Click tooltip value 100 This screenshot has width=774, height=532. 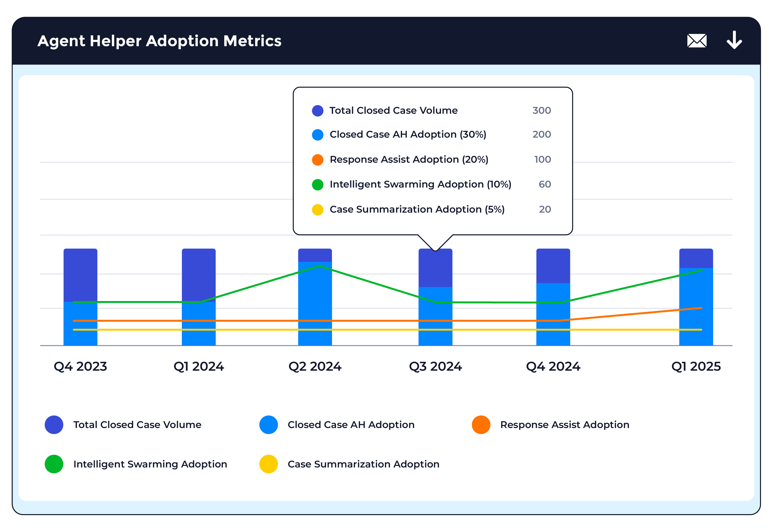542,159
